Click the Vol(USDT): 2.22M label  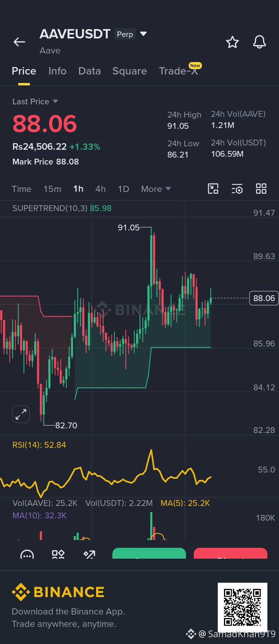tap(119, 503)
